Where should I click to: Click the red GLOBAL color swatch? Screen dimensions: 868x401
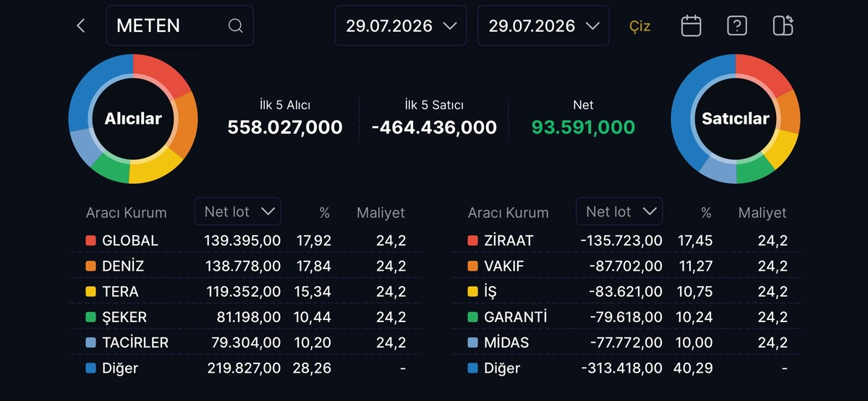[90, 240]
